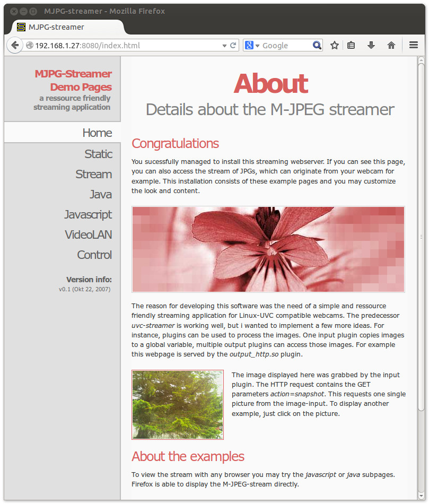
Task: Open the Stream page in sidebar
Action: [x=94, y=174]
